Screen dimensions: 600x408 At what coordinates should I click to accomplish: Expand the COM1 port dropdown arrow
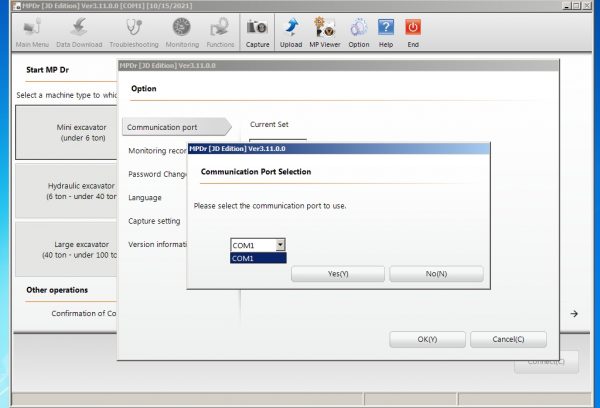280,245
